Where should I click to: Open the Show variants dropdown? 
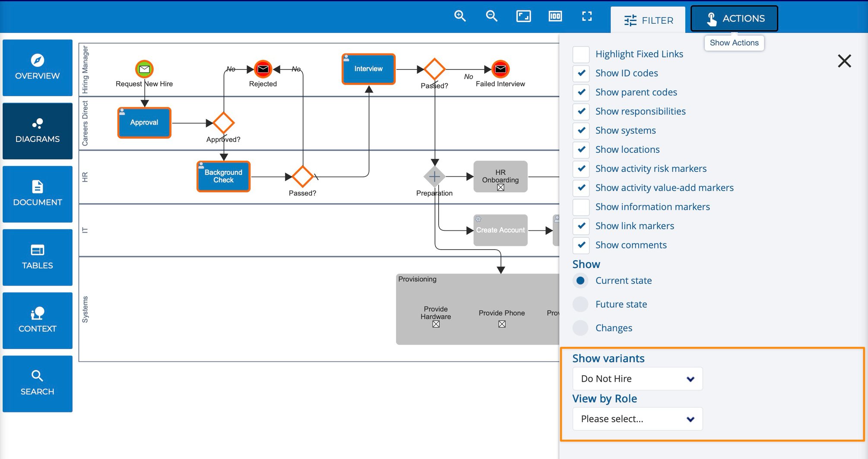click(x=637, y=379)
